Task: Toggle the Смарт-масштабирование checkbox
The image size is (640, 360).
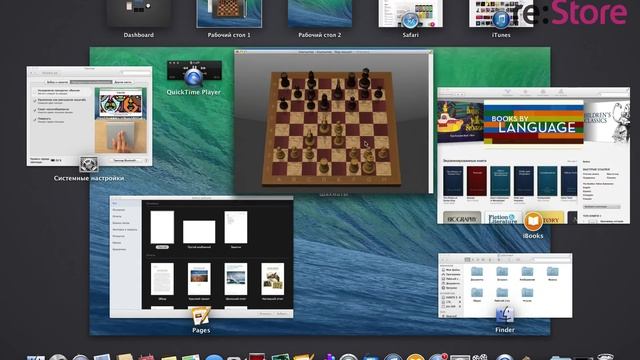Action: [x=35, y=111]
